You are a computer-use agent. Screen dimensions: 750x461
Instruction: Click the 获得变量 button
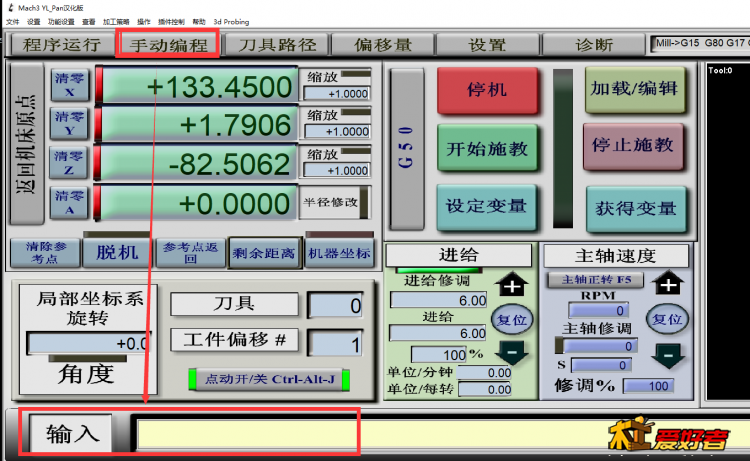tap(636, 209)
